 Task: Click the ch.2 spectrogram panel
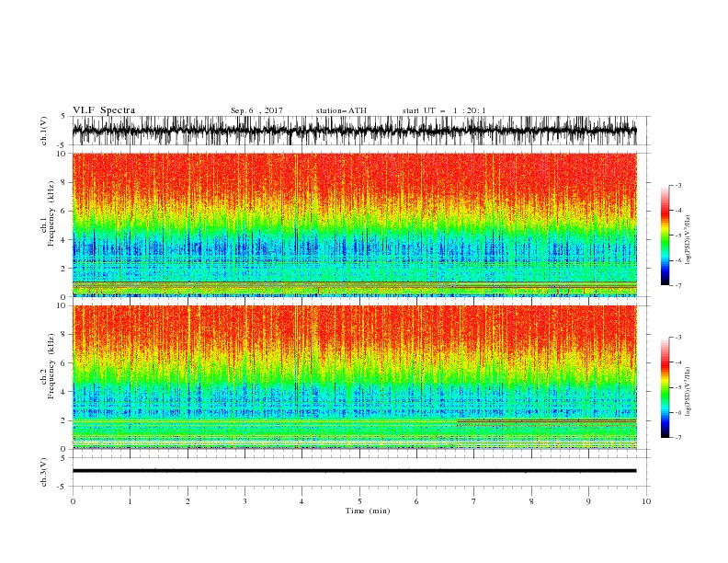pyautogui.click(x=354, y=377)
